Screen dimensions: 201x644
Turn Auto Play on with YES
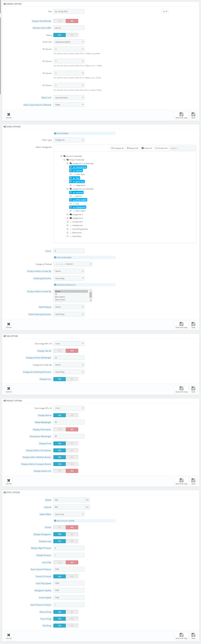coord(60,562)
